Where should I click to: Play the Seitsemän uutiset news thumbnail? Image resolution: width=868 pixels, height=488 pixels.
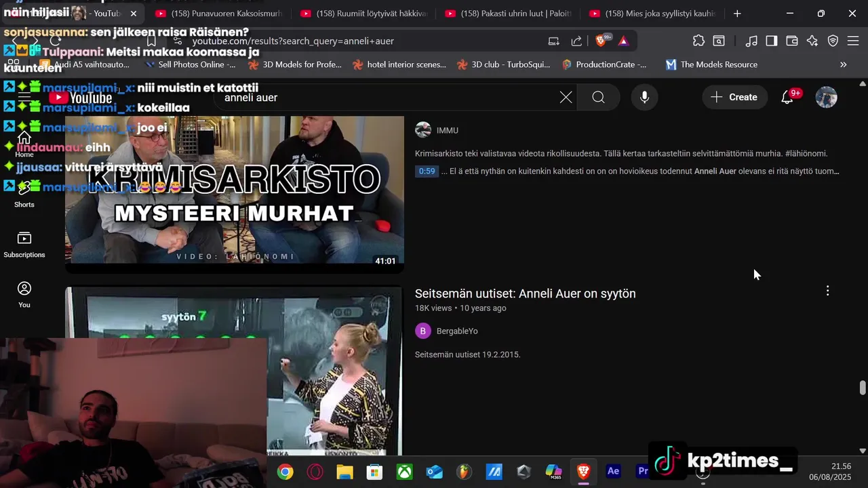click(235, 371)
